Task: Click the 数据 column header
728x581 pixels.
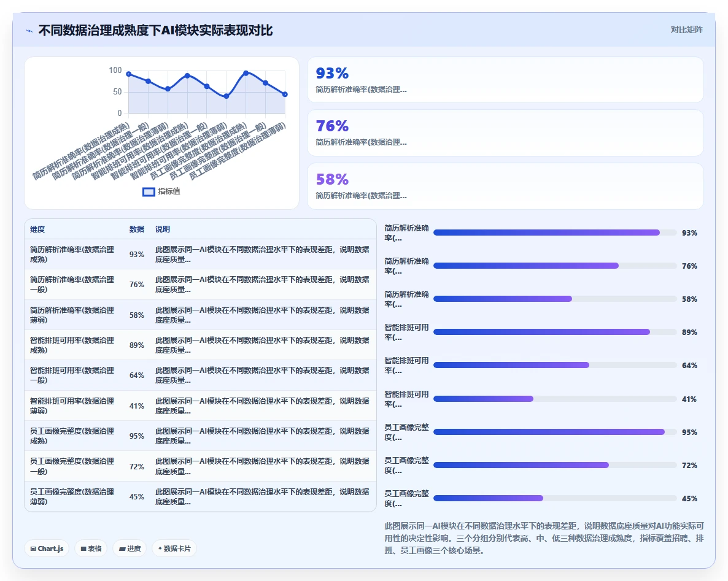Action: (136, 229)
